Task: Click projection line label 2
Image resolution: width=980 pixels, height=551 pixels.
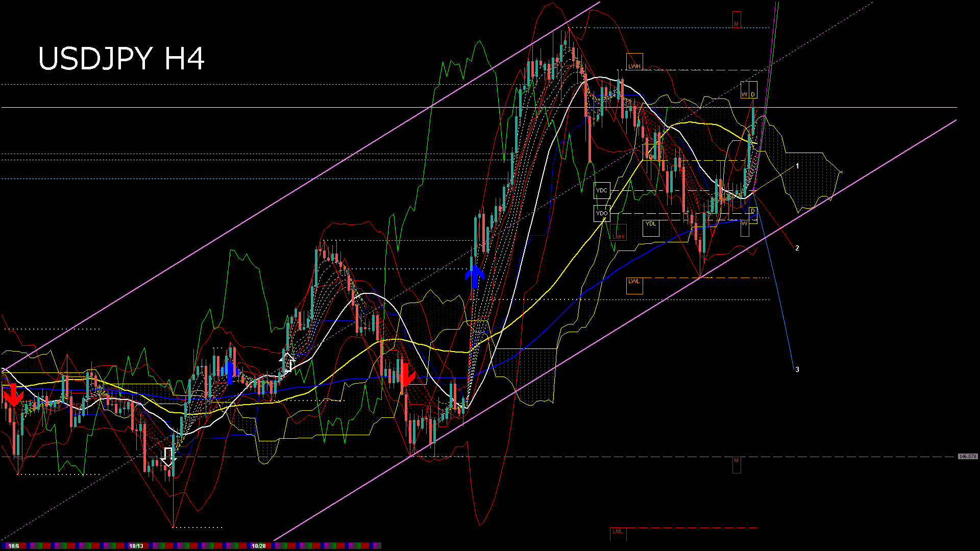Action: 797,248
